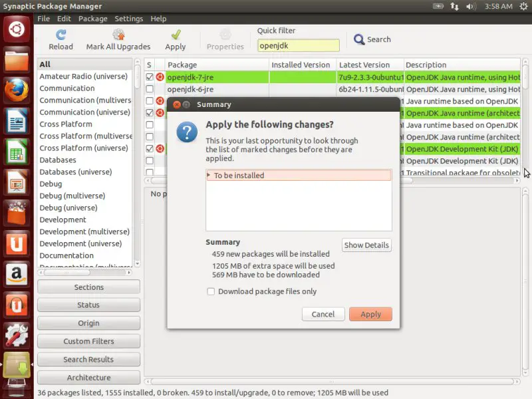
Task: Open Ubuntu One from the launcher
Action: 17,243
